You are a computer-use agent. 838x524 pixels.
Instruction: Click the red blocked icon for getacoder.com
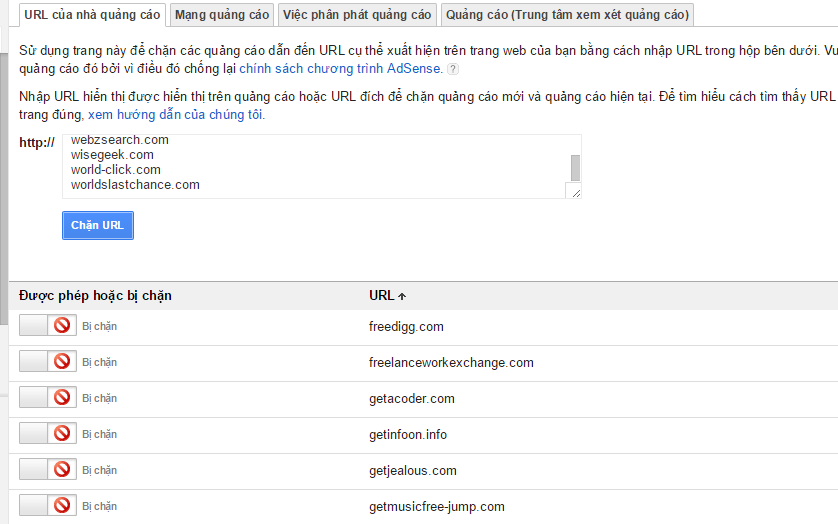62,397
